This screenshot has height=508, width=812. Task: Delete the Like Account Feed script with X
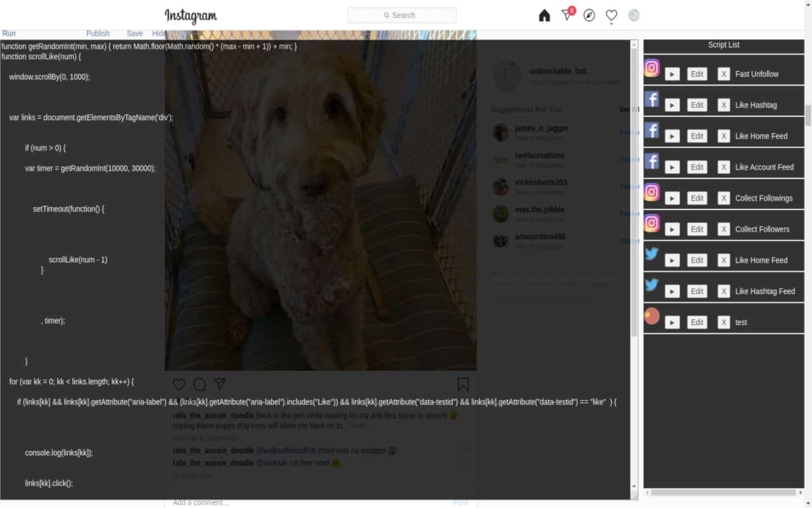coord(724,168)
